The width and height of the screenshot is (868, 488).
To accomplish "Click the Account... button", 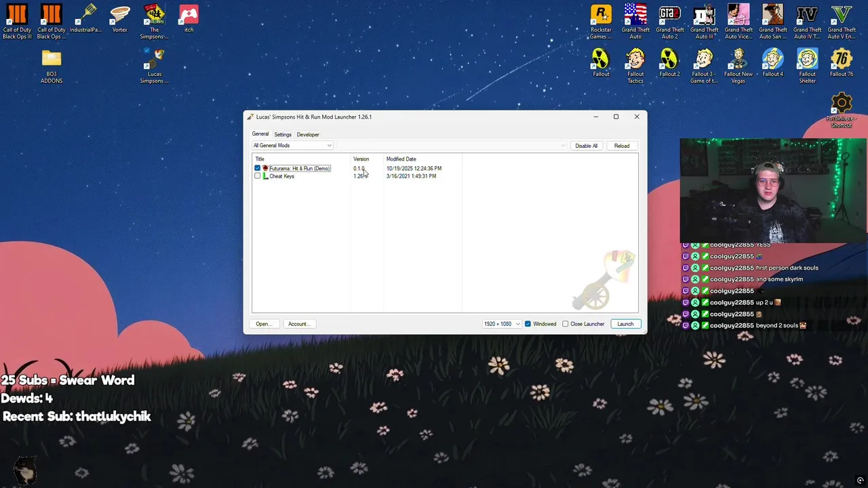I will (298, 324).
